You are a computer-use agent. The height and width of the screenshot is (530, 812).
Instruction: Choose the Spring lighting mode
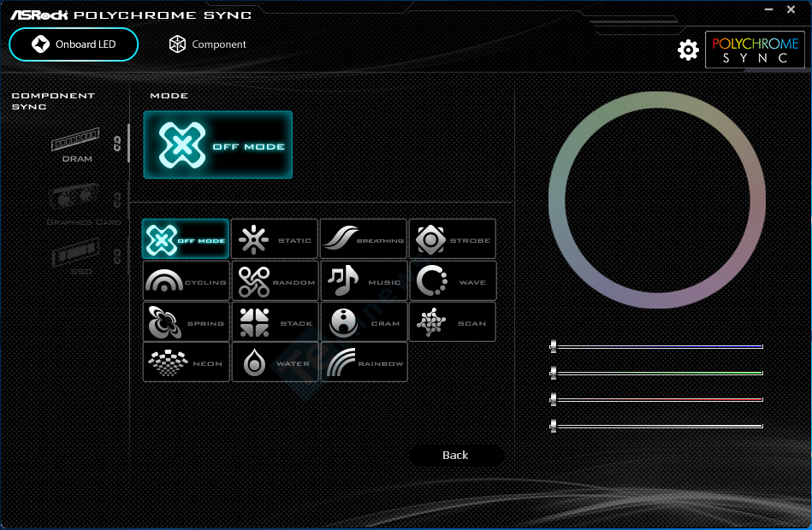tap(186, 322)
